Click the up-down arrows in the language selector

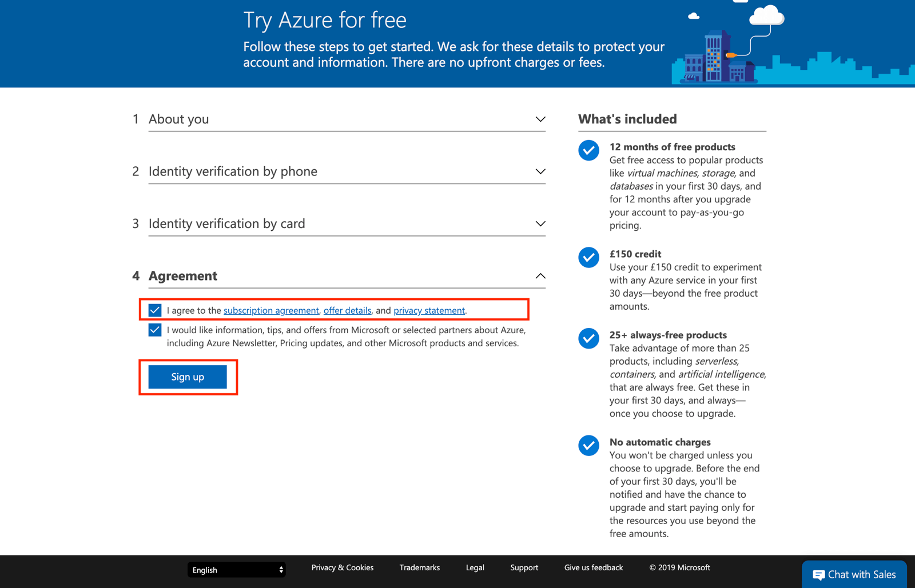(281, 570)
